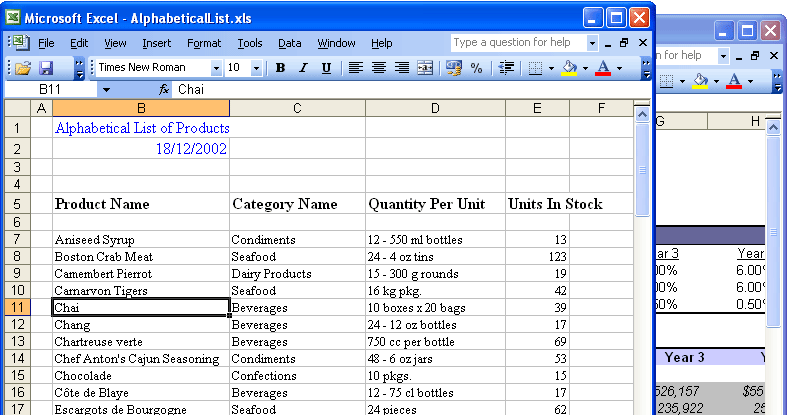Apply the yellow Fill Color swatch
The image size is (791, 415).
click(570, 68)
